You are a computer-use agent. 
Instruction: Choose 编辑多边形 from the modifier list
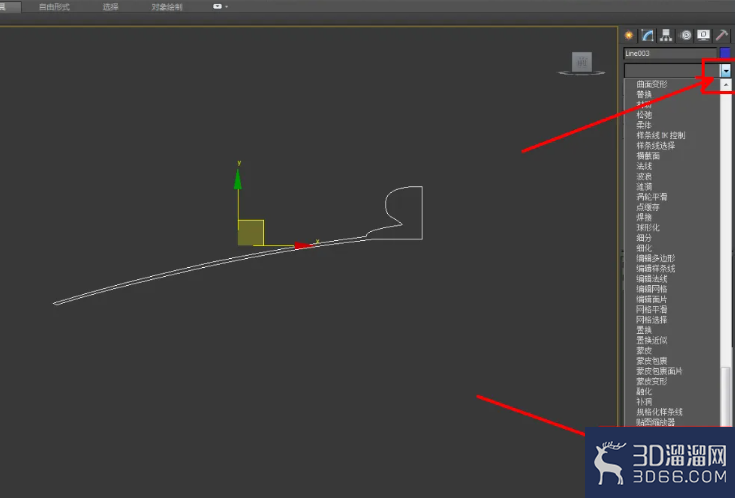tap(655, 258)
